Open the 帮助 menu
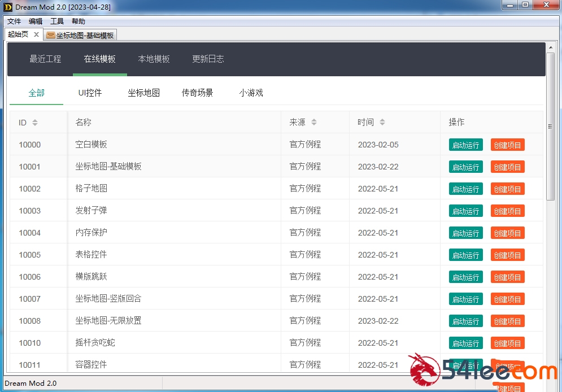This screenshot has width=562, height=392. pos(79,21)
